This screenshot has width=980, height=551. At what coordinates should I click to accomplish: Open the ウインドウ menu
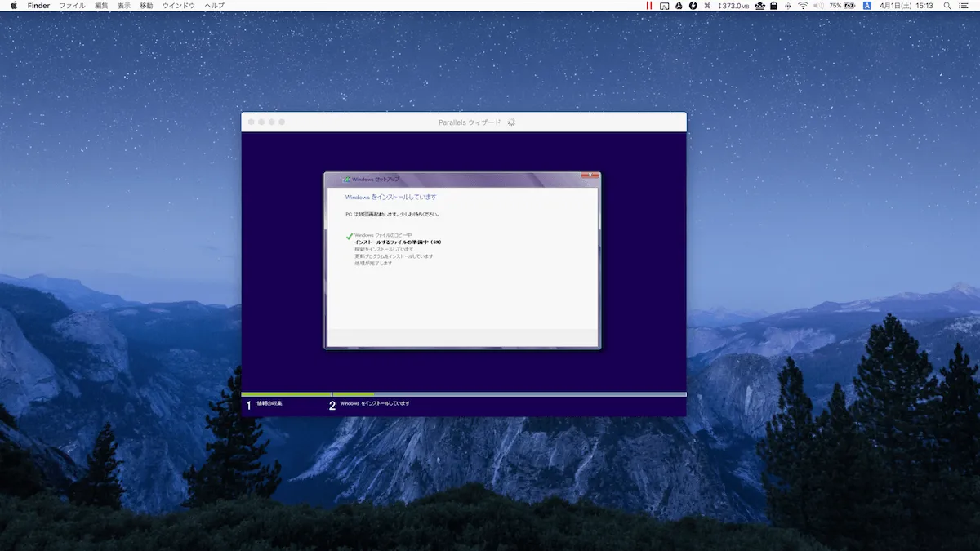click(179, 6)
